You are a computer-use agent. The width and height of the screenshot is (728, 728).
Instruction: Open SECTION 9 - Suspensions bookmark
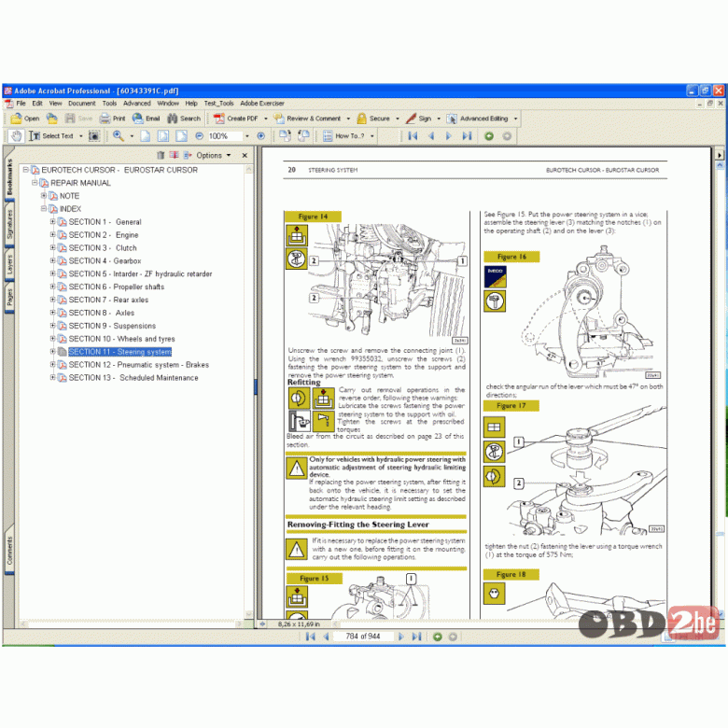click(112, 326)
